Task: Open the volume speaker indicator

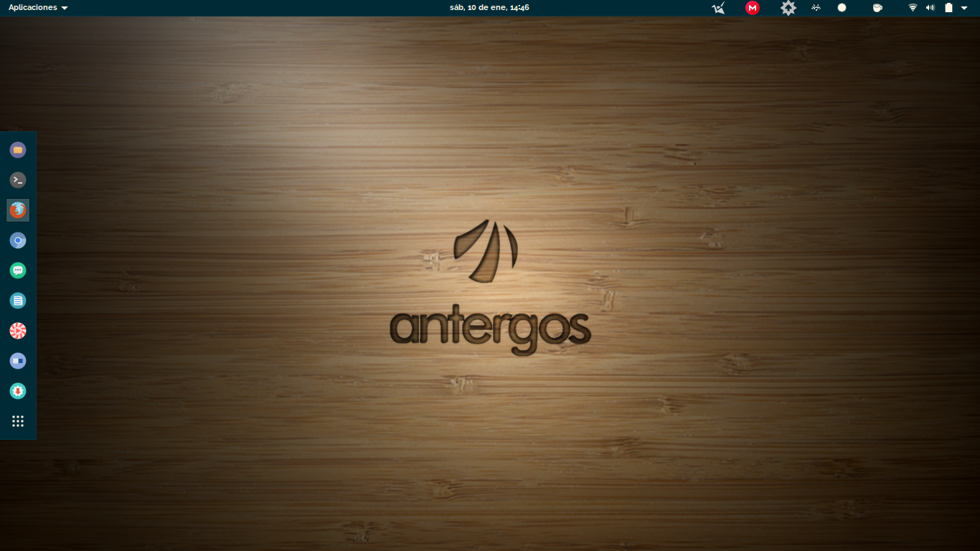Action: point(930,8)
